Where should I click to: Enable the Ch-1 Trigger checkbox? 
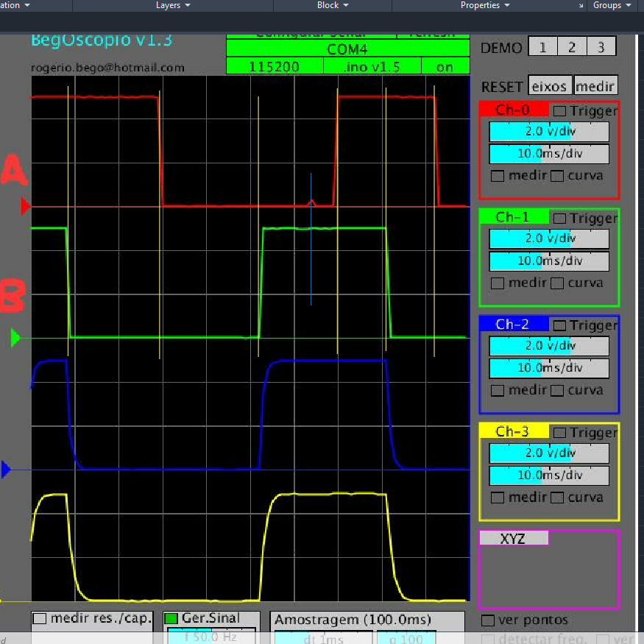(x=559, y=218)
